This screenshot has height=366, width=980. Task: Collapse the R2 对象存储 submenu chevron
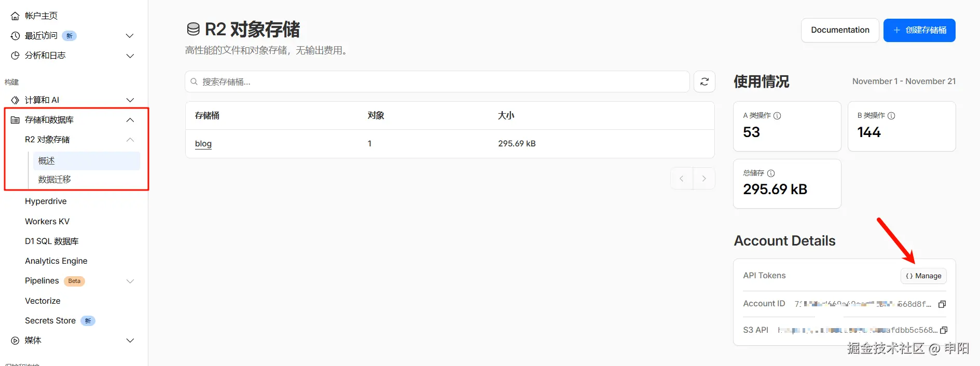[130, 140]
